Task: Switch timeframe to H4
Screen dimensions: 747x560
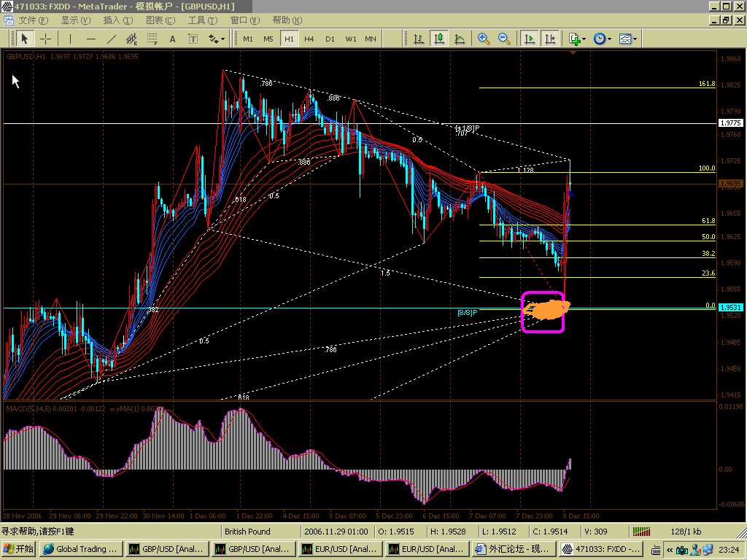Action: 309,39
